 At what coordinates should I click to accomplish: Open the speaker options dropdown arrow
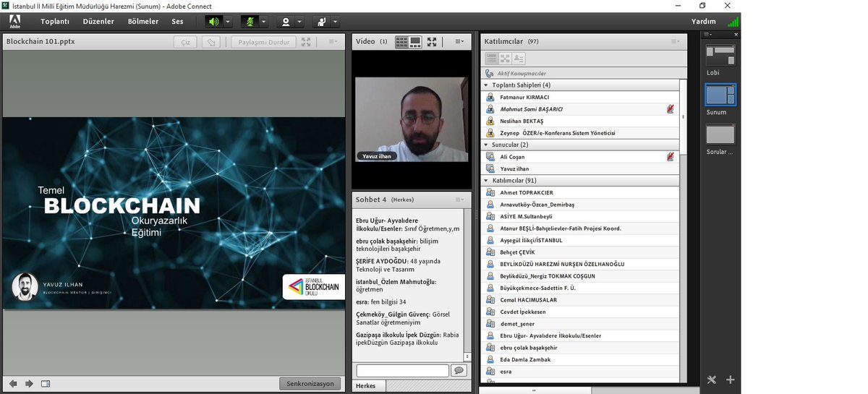point(228,22)
